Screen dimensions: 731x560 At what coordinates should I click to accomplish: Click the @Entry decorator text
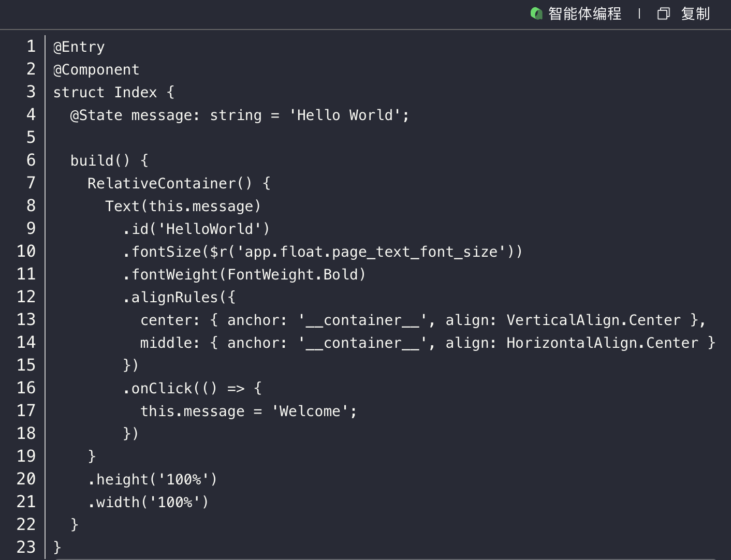pyautogui.click(x=79, y=47)
